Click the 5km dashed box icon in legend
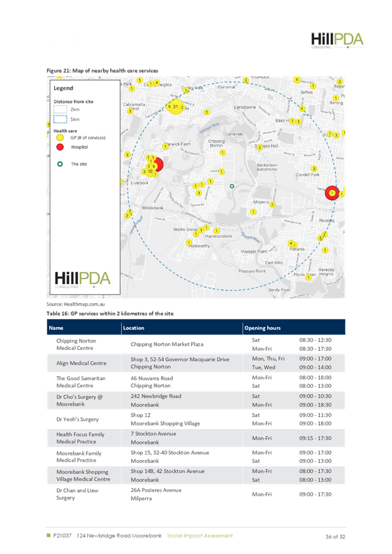This screenshot has height=554, width=392. click(60, 119)
